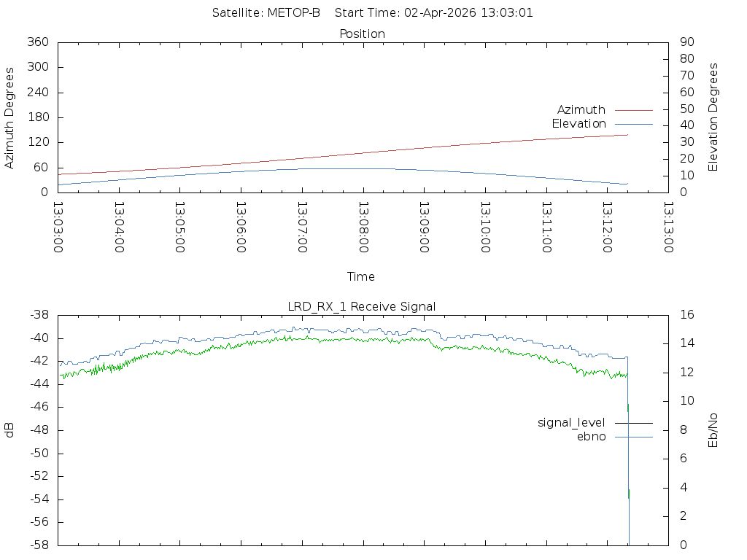747x560 pixels.
Task: Select the Azimuth legend label
Action: 581,110
